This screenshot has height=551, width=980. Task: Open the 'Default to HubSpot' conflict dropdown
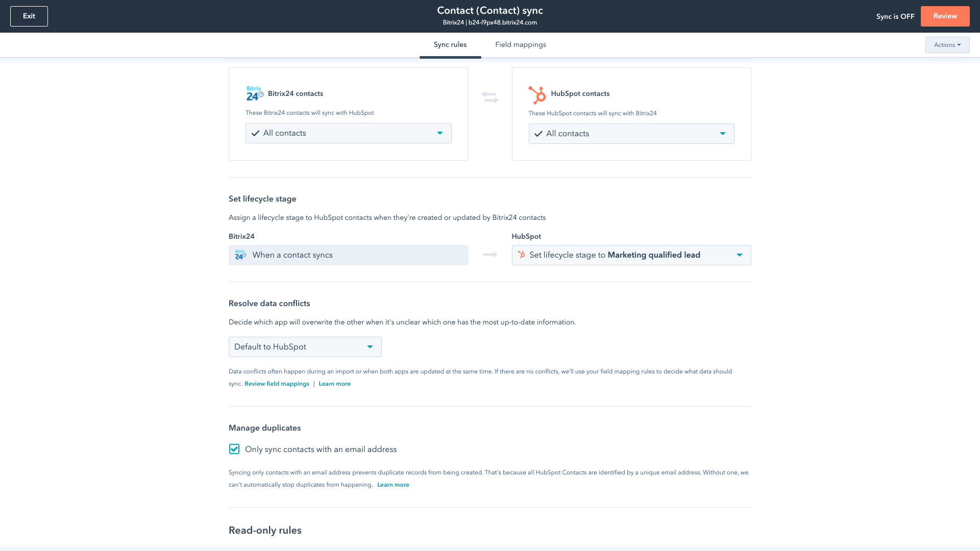370,346
